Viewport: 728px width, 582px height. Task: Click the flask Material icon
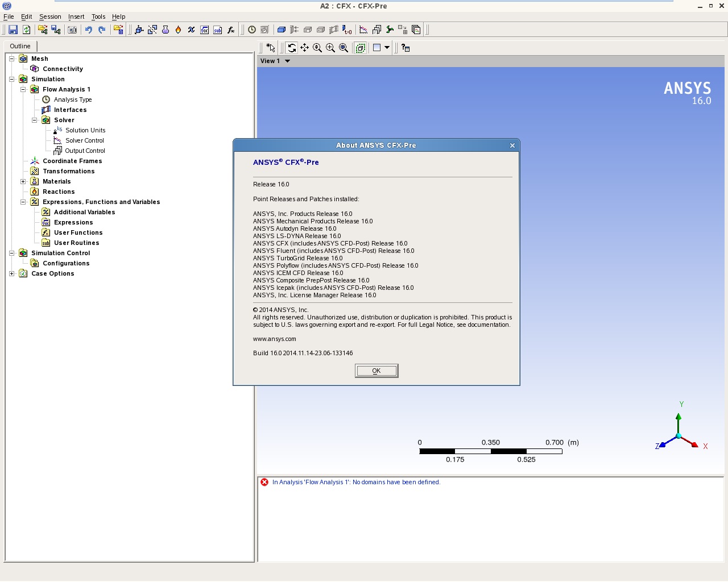pos(166,30)
